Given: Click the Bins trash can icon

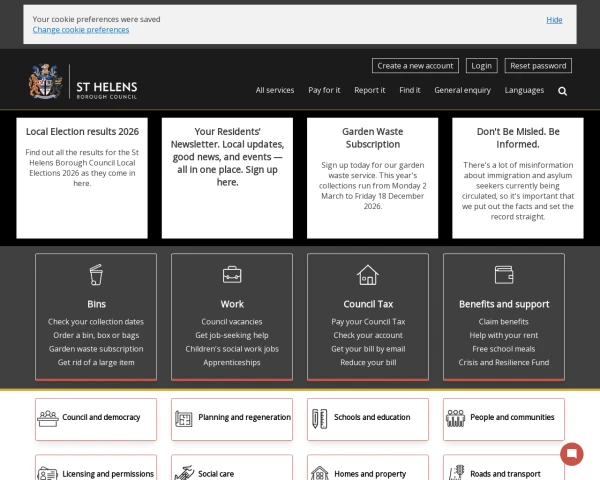Looking at the screenshot, I should point(96,274).
